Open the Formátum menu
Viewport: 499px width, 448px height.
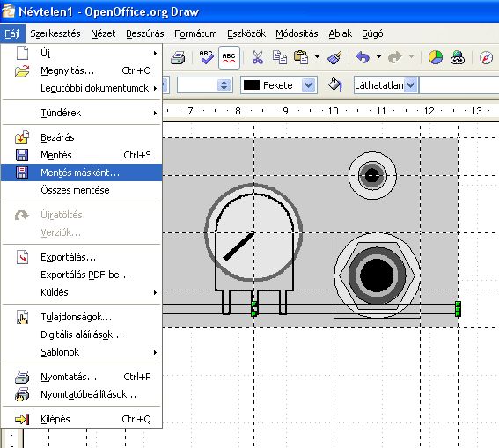point(195,33)
